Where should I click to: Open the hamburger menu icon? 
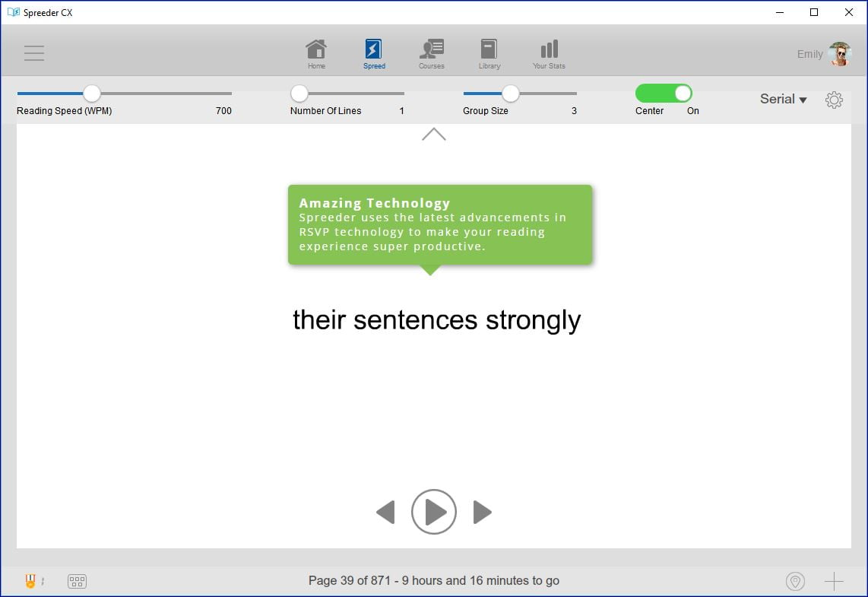(34, 53)
